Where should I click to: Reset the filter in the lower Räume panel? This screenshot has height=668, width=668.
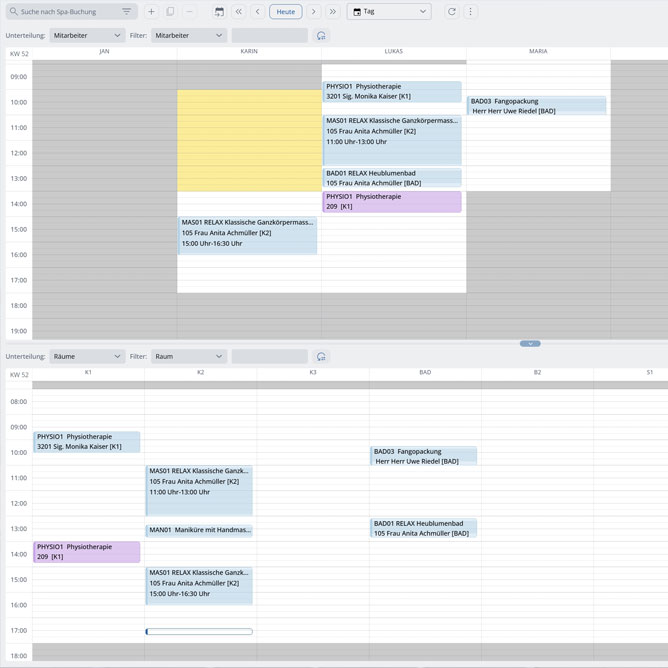(x=321, y=356)
